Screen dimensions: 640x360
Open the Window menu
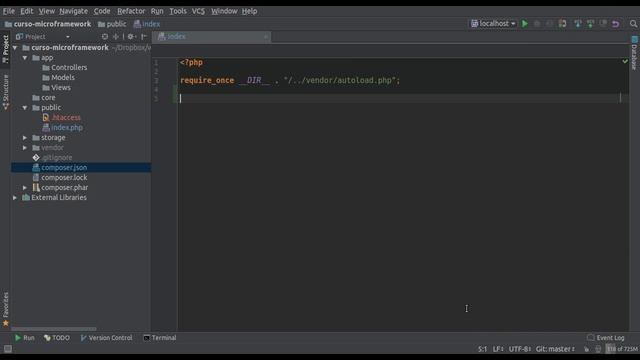tap(224, 11)
